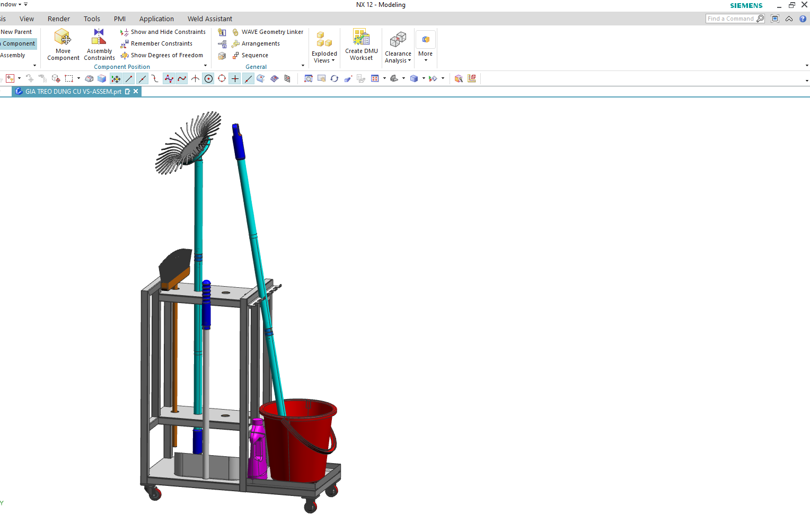Click the red bucket in the 3D model
The image size is (810, 532).
300,440
